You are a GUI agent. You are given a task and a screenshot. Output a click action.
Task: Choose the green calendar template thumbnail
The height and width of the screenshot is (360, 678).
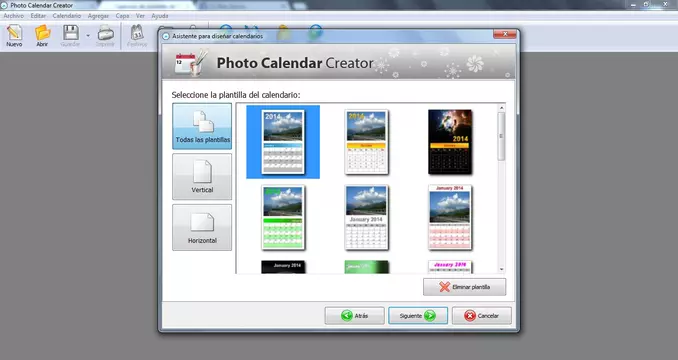[283, 217]
